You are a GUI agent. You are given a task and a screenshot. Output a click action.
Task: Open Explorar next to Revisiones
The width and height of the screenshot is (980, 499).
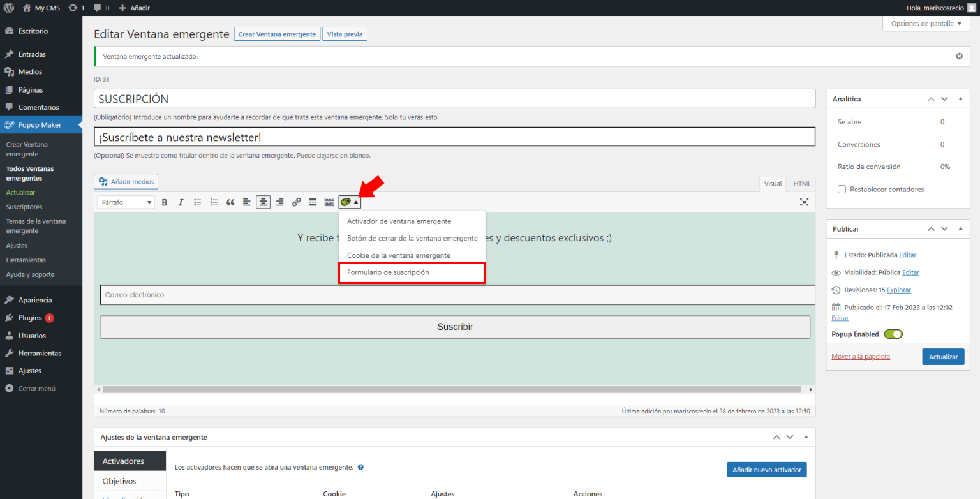tap(898, 290)
